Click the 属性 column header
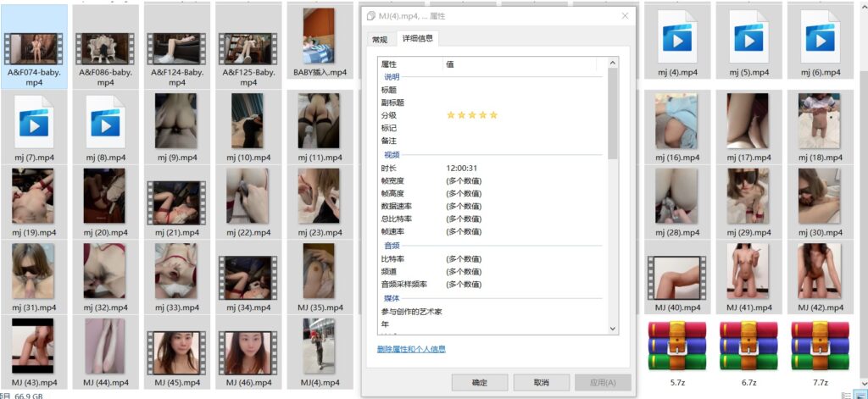 (x=409, y=64)
